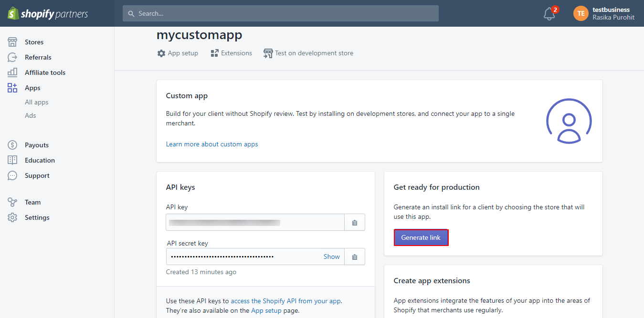Screen dimensions: 644x318
Task: Click the Apps grid icon
Action: (x=12, y=88)
